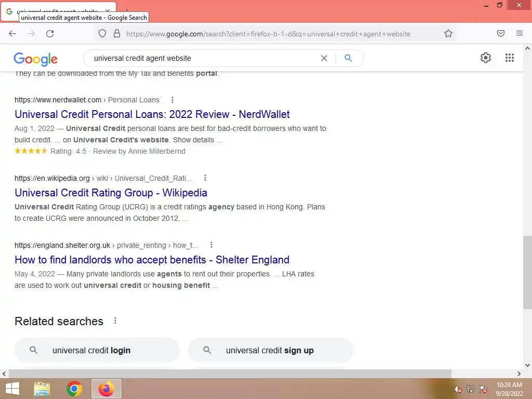This screenshot has height=399, width=532.
Task: Submit search with magnifier icon
Action: tap(348, 58)
